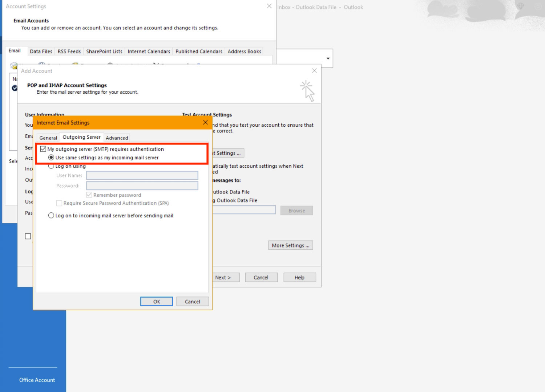This screenshot has height=392, width=545.
Task: Select the Log on using option
Action: [51, 166]
